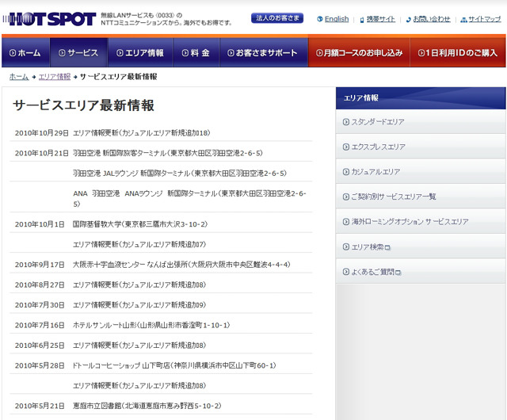Select the サービスエリア最新情報 page heading

(83, 105)
